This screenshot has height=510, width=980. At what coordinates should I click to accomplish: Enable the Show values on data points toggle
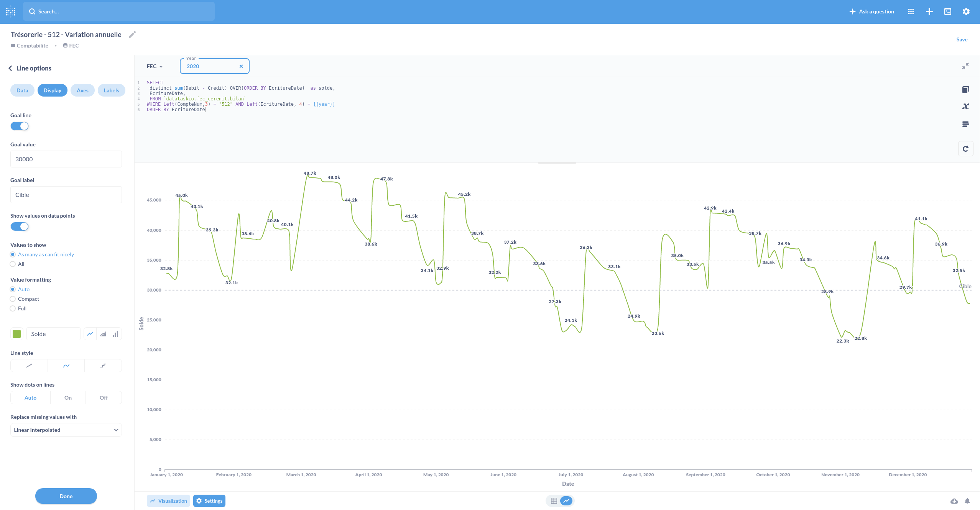20,226
